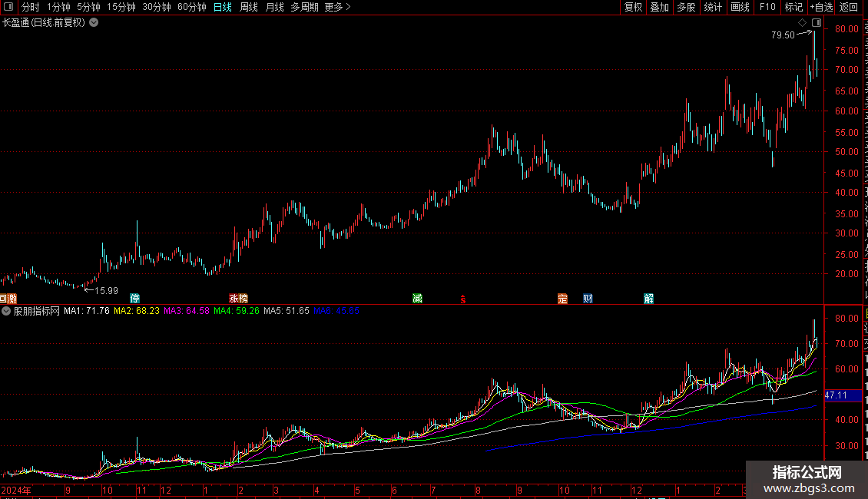This screenshot has height=499, width=868.
Task: Switch to 15分钟 period
Action: [121, 7]
